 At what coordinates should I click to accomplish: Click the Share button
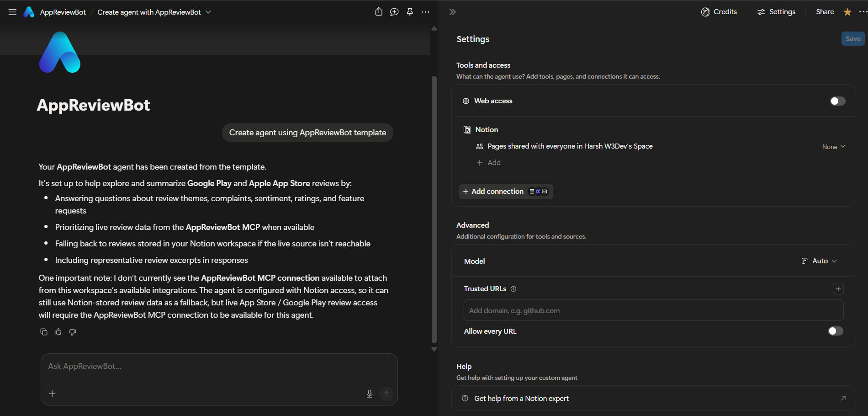tap(825, 12)
